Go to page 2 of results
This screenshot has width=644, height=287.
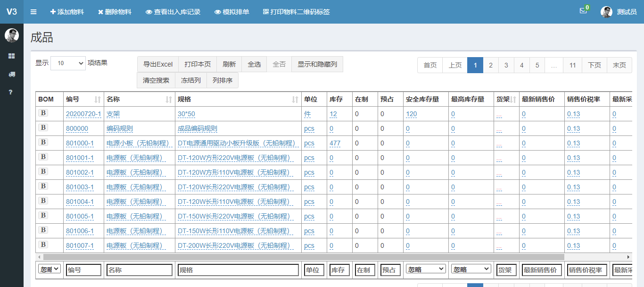point(491,65)
